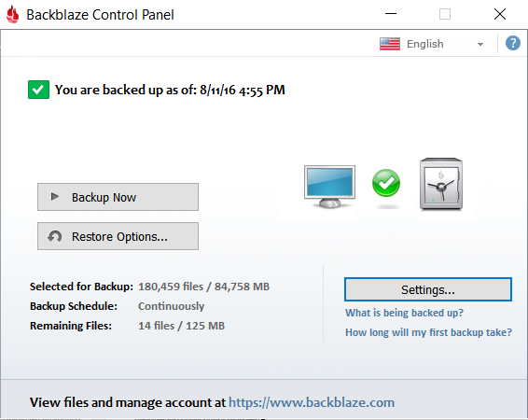Click the round green checkmark status icon
The height and width of the screenshot is (420, 528).
point(386,183)
